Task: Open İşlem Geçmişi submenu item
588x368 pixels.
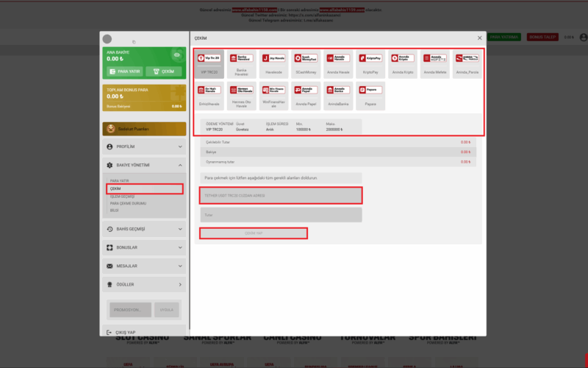Action: point(122,197)
